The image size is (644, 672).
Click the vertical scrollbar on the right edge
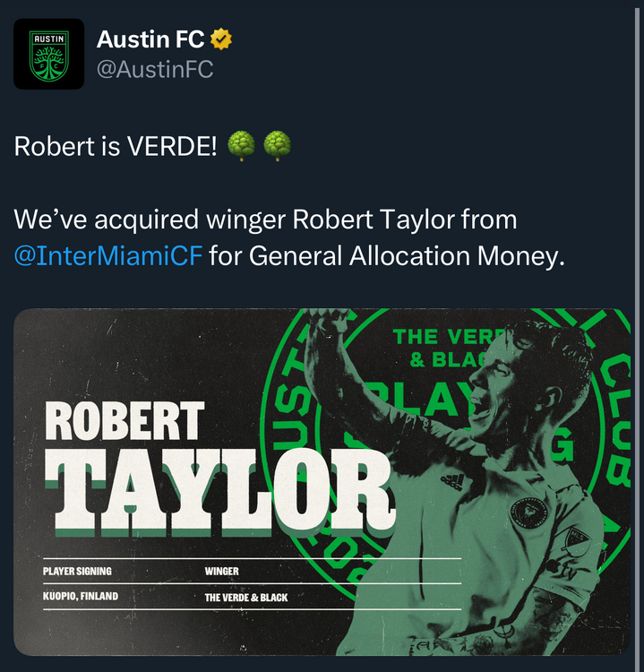tap(637, 336)
